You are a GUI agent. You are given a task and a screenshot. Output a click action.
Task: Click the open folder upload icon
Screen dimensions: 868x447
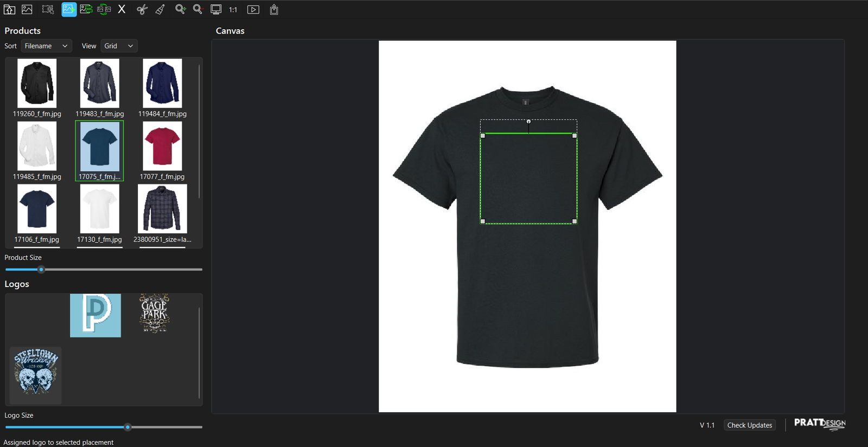click(9, 9)
